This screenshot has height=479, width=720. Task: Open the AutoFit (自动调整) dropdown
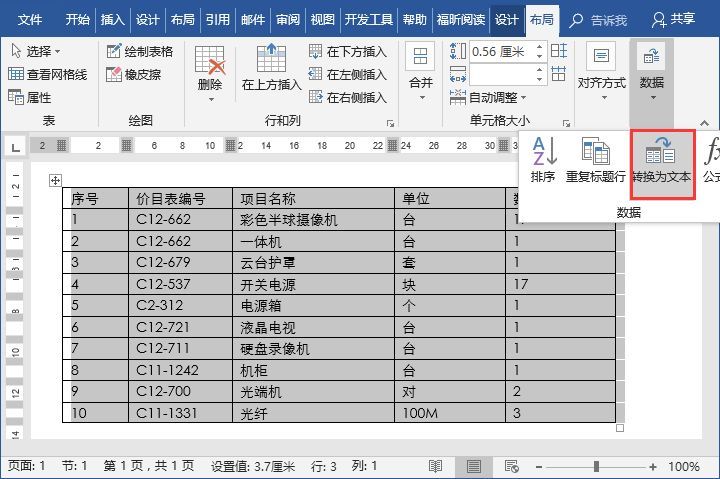[488, 97]
